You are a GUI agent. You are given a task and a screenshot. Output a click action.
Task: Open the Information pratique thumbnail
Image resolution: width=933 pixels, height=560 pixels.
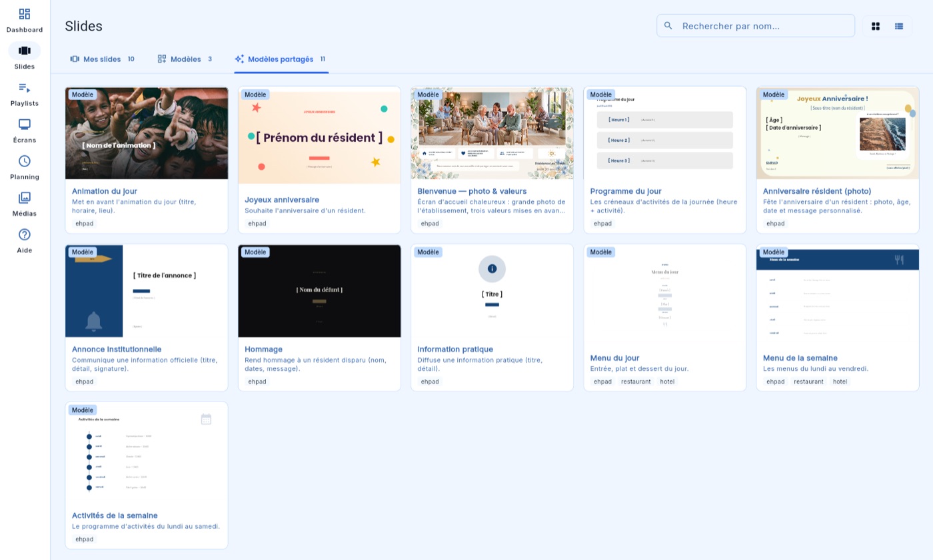492,291
